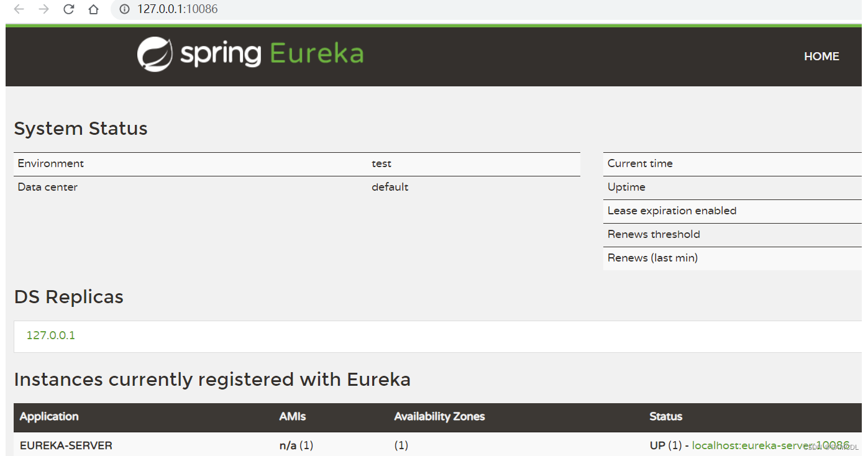The height and width of the screenshot is (456, 868).
Task: Open the browser home page icon
Action: (93, 9)
